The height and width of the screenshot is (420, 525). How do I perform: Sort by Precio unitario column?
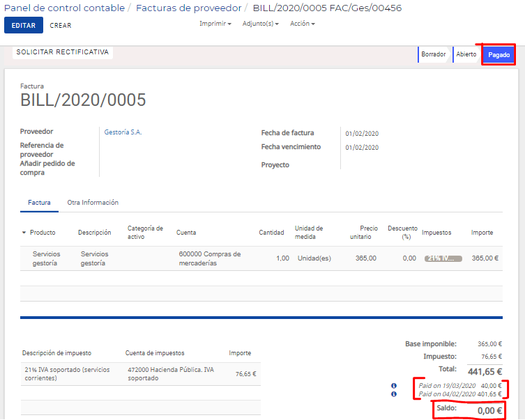click(x=364, y=233)
